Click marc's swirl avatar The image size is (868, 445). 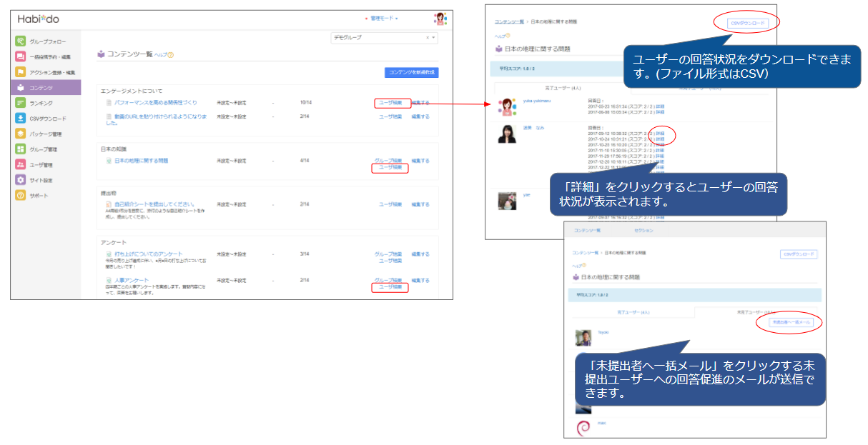click(x=583, y=429)
